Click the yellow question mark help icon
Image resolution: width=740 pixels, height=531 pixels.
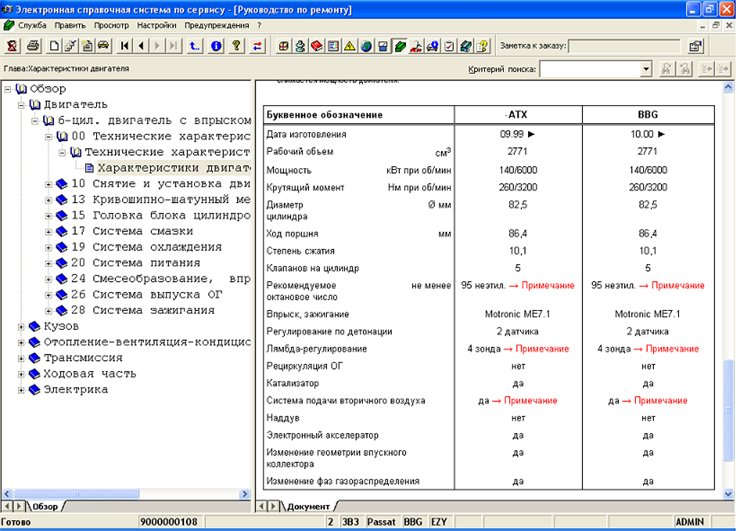pyautogui.click(x=236, y=46)
